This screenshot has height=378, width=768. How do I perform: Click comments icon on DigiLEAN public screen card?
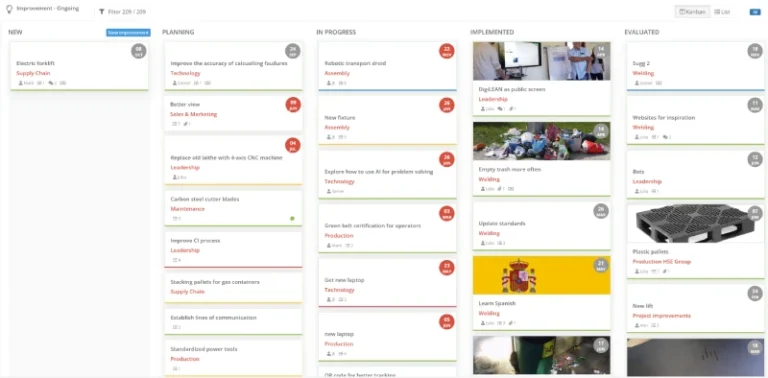pyautogui.click(x=501, y=109)
